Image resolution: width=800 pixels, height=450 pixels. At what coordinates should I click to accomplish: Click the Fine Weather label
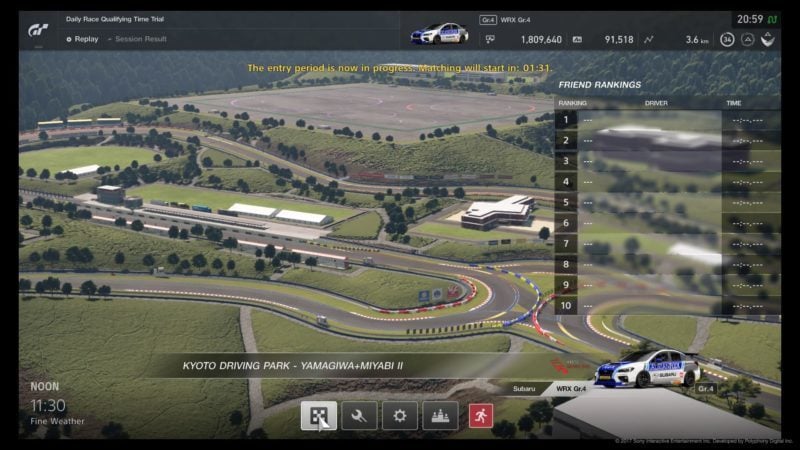(x=57, y=421)
